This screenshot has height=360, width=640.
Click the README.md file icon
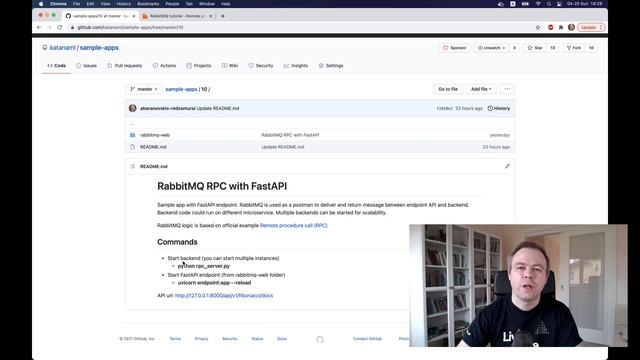click(x=132, y=147)
